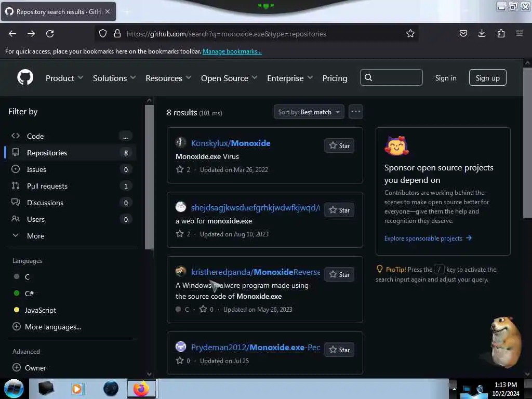
Task: Open Manage bookmarks link
Action: click(x=232, y=51)
